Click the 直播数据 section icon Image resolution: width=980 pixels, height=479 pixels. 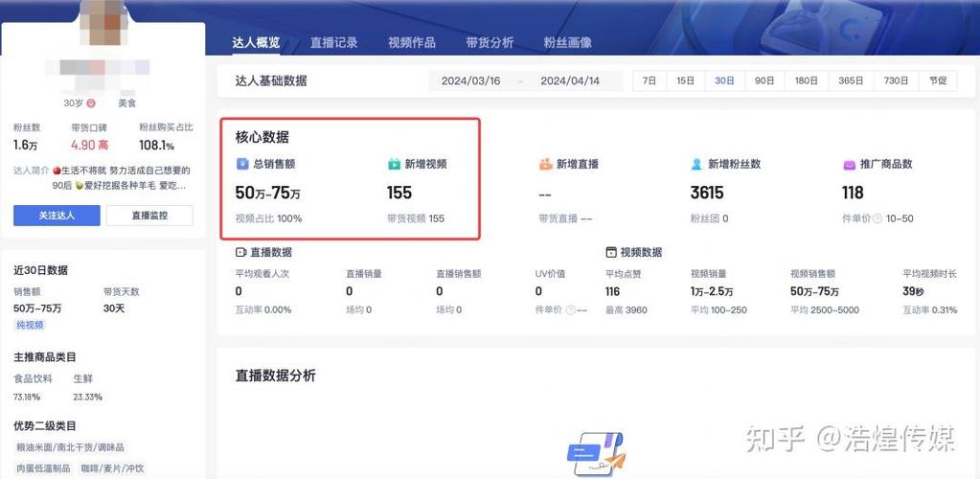pos(240,253)
